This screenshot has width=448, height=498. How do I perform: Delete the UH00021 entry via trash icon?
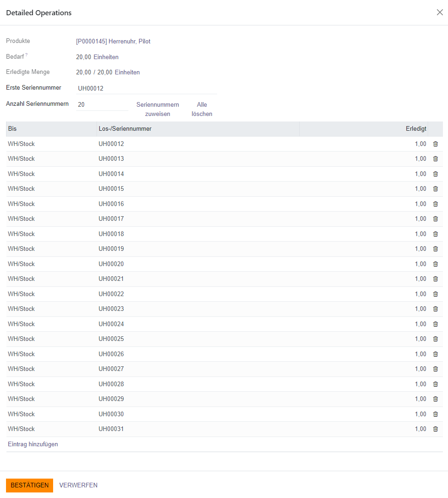pos(435,279)
